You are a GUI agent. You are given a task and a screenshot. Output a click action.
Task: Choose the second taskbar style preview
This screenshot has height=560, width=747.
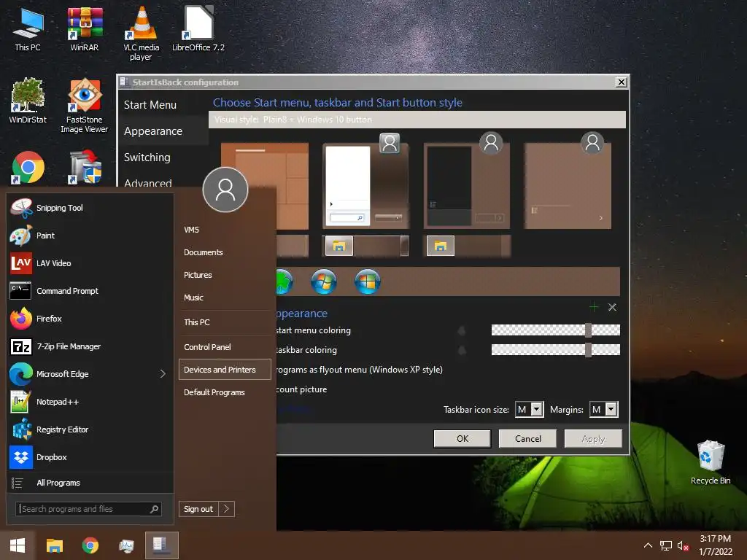coord(366,246)
